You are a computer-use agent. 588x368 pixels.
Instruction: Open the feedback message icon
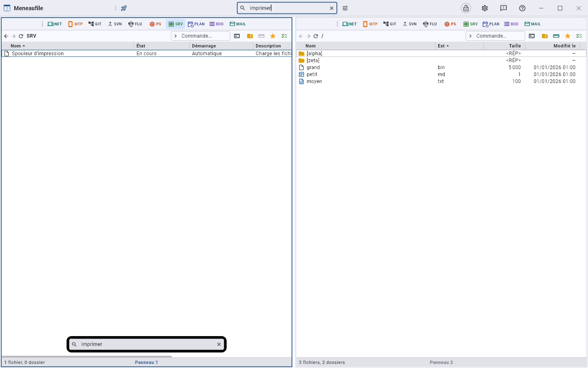tap(503, 8)
